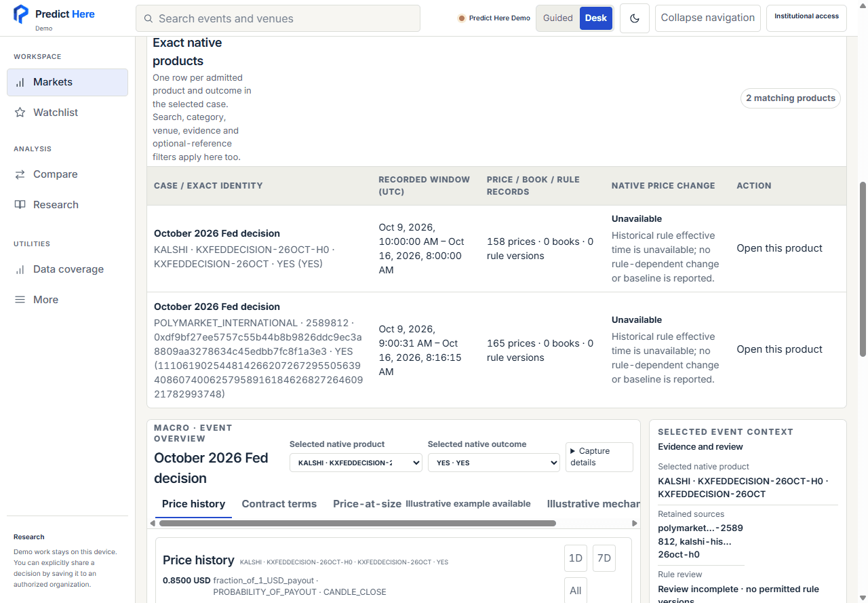
Task: Click the left arrow of tab scrollbar
Action: pyautogui.click(x=153, y=524)
